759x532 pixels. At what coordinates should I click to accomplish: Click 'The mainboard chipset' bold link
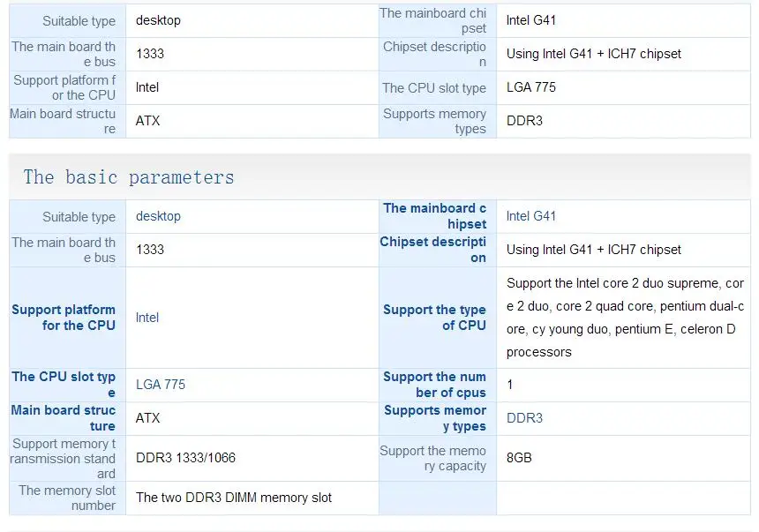tap(434, 216)
